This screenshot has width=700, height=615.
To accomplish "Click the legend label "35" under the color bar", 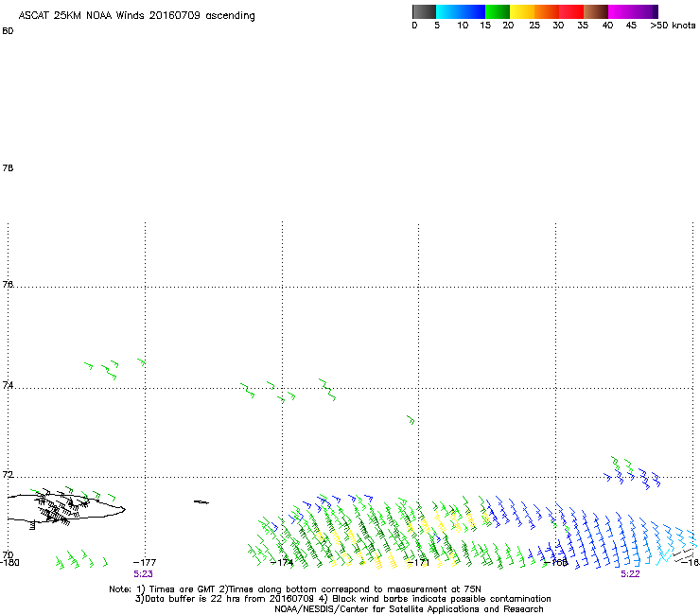I will point(583,26).
